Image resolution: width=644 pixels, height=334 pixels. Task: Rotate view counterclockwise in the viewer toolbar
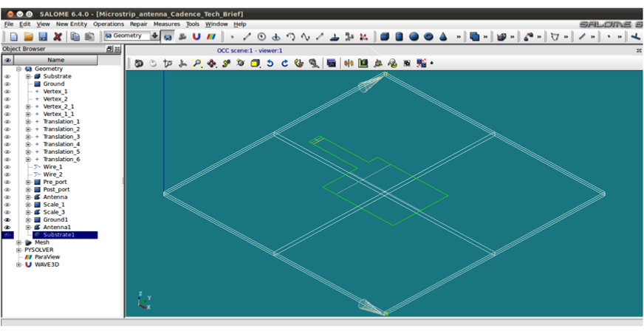click(270, 64)
